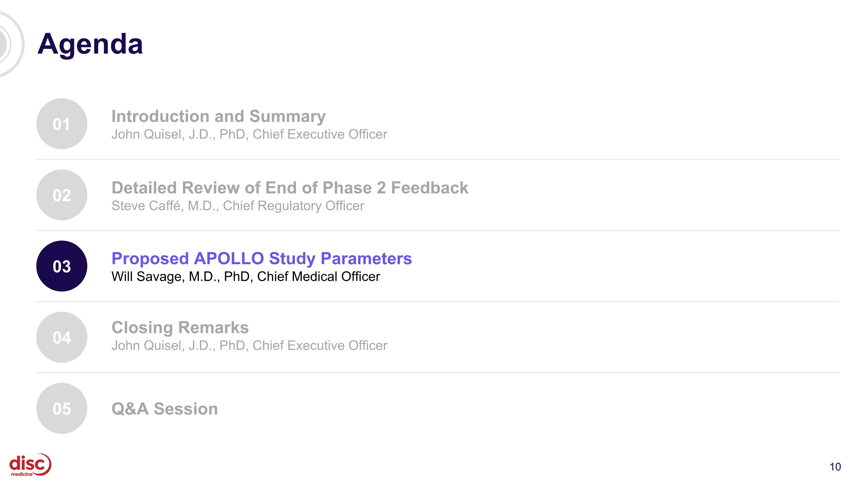Open Detailed Review of End of Phase 2 Feedback
The image size is (868, 488).
[x=290, y=187]
